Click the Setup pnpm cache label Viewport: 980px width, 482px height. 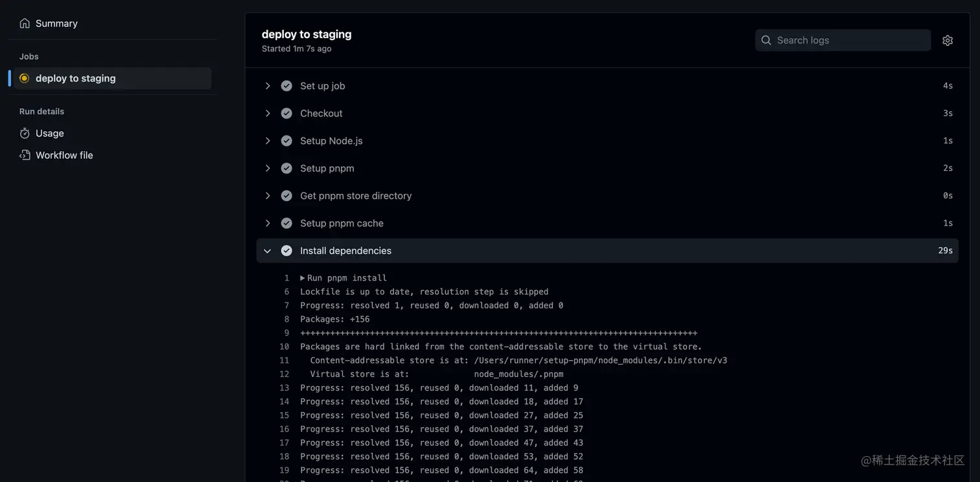342,223
